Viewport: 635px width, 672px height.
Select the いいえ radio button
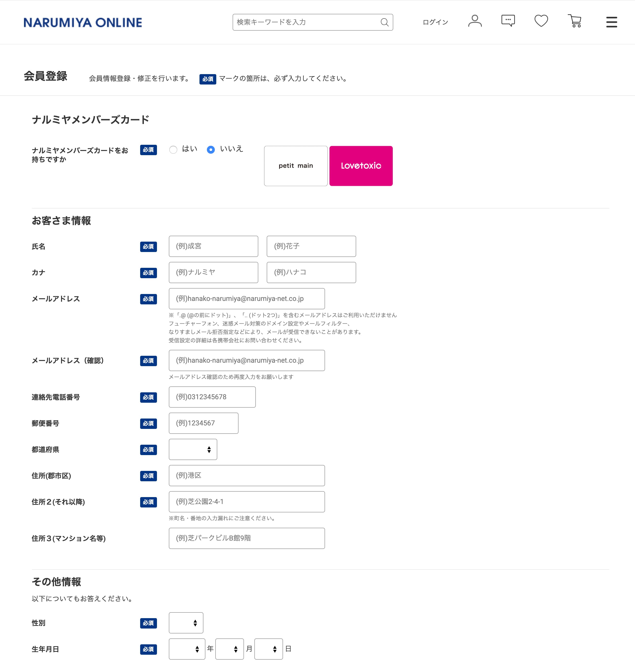pos(211,149)
